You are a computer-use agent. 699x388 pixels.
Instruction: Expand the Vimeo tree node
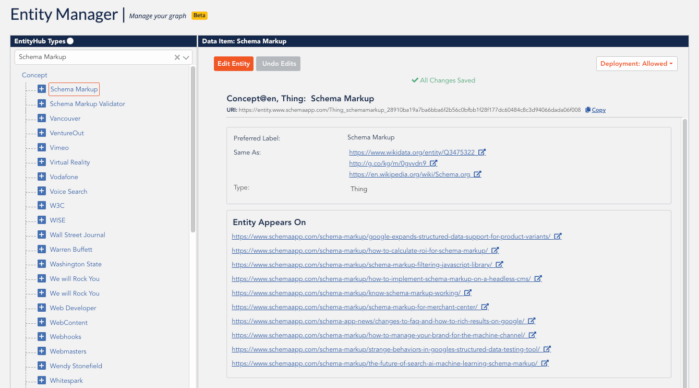[x=41, y=147]
